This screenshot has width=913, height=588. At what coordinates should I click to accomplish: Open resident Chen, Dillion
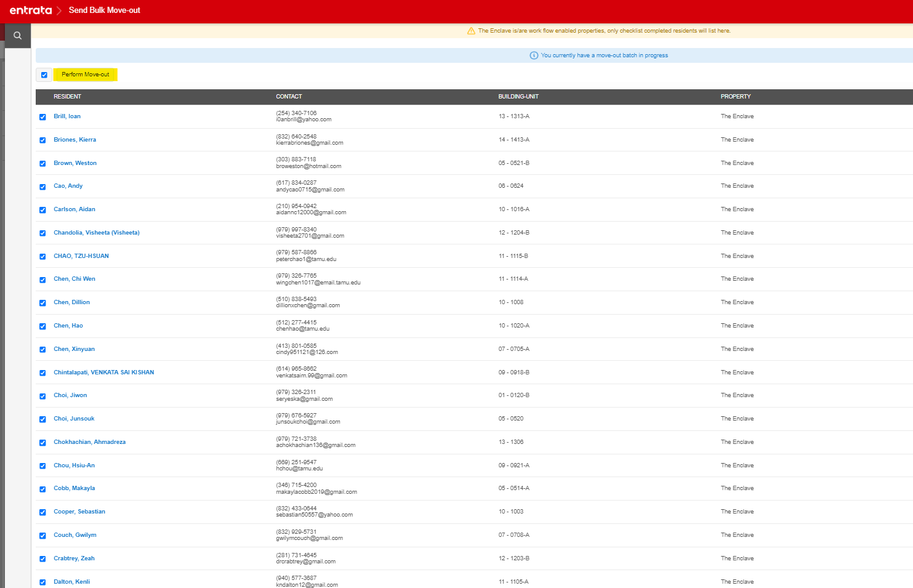click(x=72, y=302)
